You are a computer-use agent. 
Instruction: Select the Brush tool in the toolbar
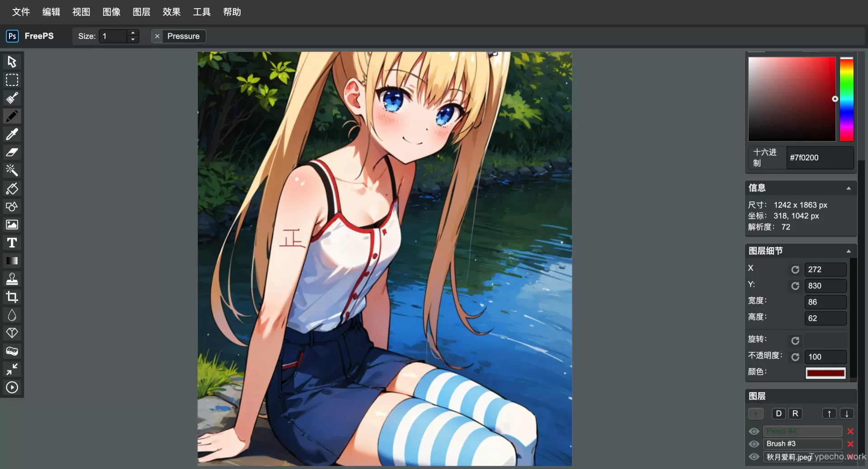(x=12, y=98)
